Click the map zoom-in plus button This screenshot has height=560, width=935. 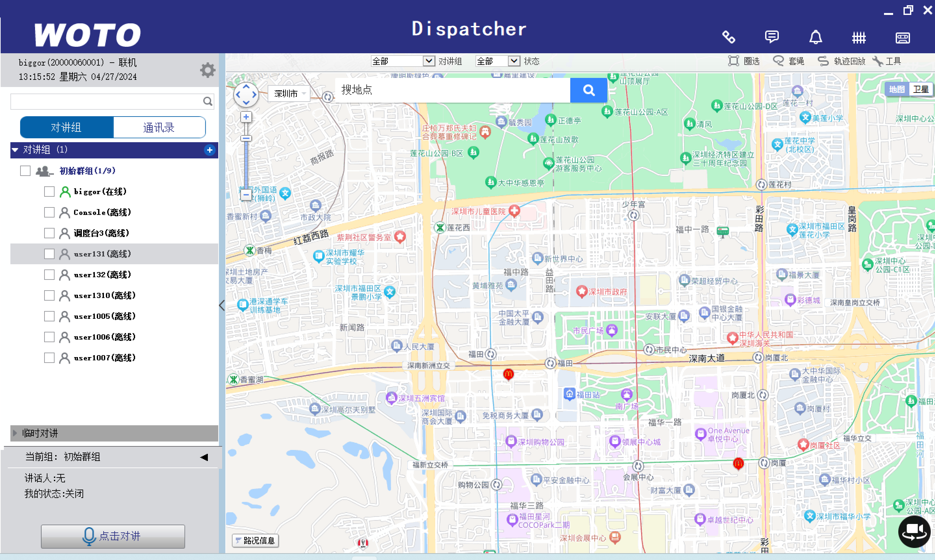point(246,117)
